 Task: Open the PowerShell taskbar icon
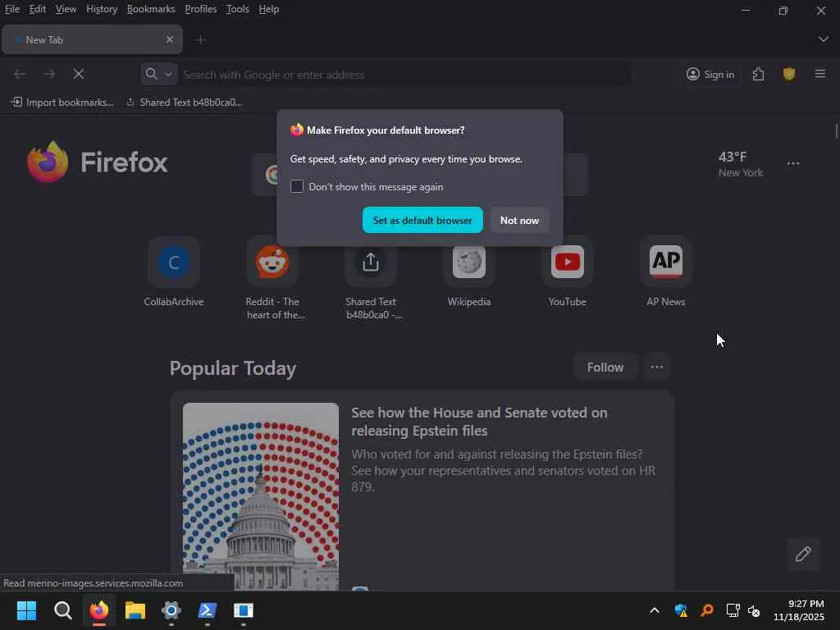pyautogui.click(x=208, y=610)
